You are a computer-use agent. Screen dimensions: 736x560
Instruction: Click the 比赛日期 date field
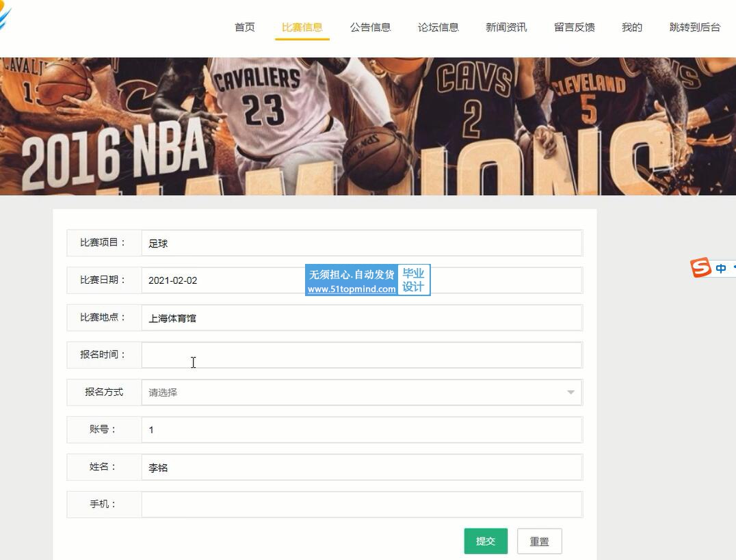(x=362, y=280)
